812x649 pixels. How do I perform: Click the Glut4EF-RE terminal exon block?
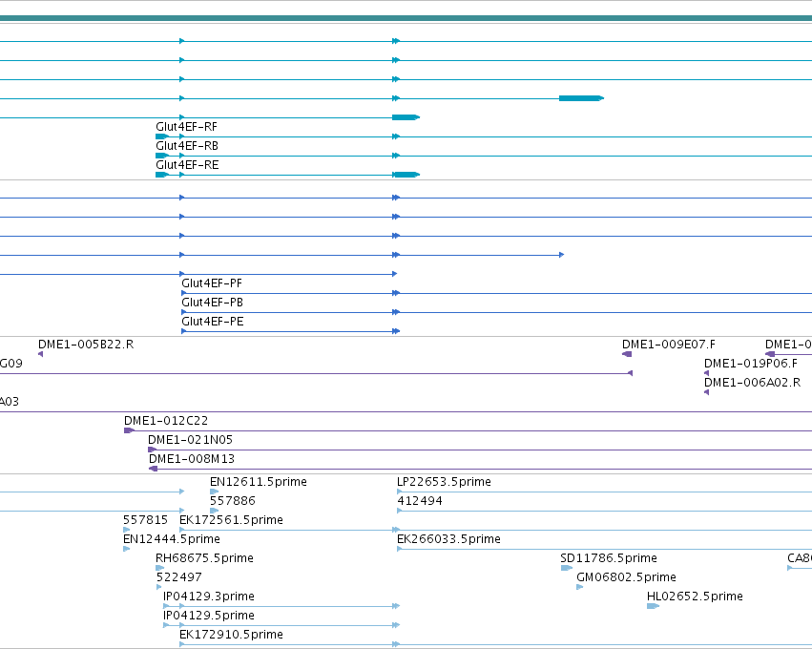[x=406, y=175]
